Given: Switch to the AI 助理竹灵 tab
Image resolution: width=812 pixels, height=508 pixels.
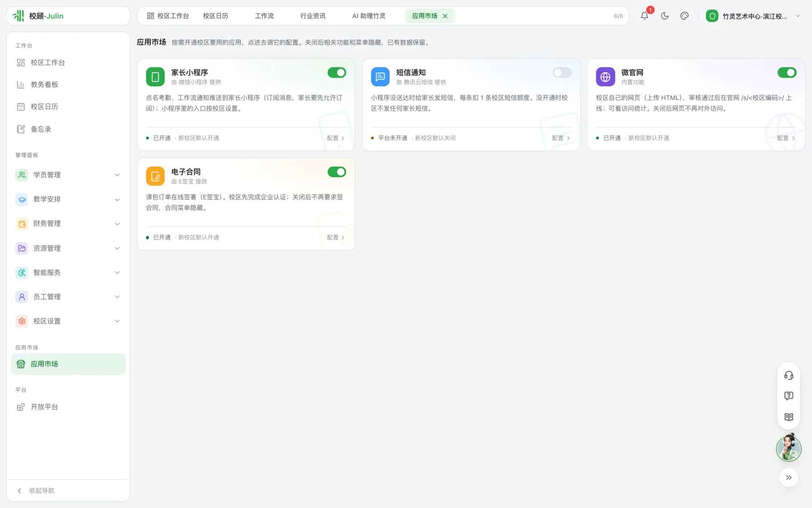Looking at the screenshot, I should pos(369,16).
